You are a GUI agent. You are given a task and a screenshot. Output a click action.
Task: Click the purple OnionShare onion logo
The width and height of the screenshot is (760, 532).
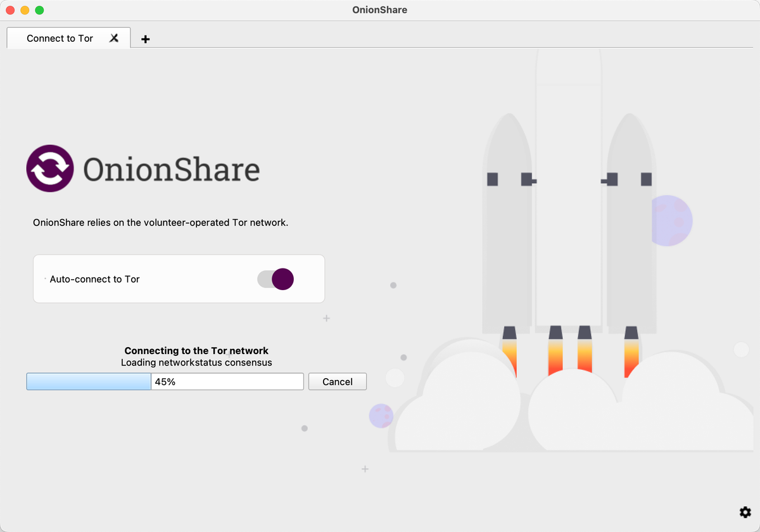tap(51, 168)
